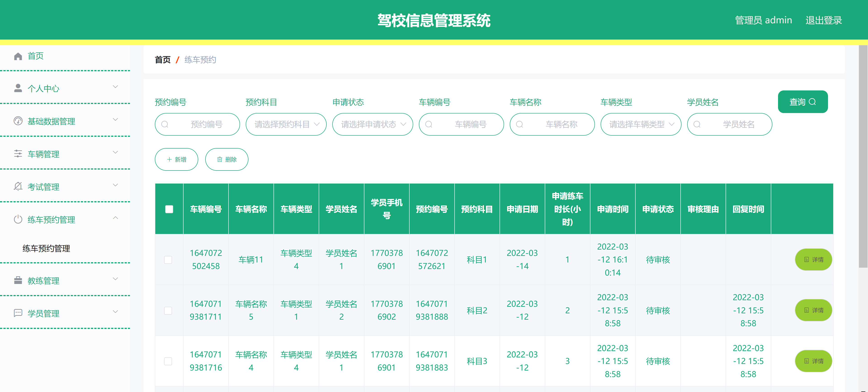
Task: Click the briefcase icon for 教练管理
Action: (18, 280)
